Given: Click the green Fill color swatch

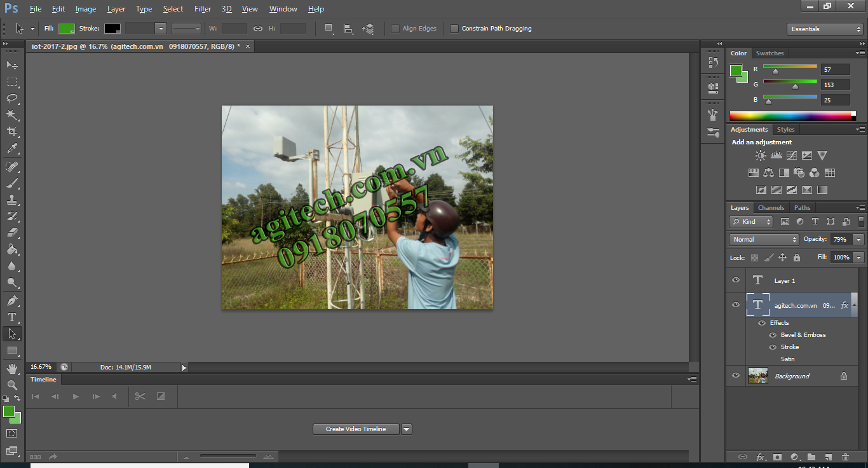Looking at the screenshot, I should click(x=66, y=29).
